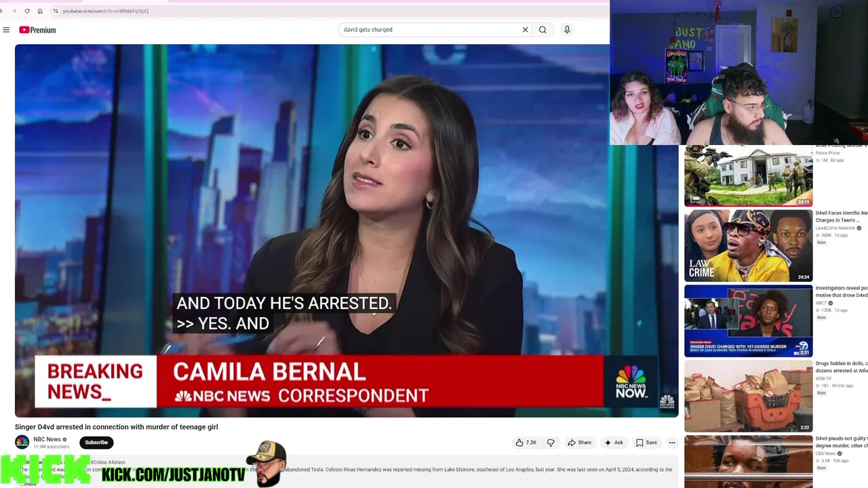Go forward with the browser forward arrow
This screenshot has height=488, width=868.
click(14, 11)
